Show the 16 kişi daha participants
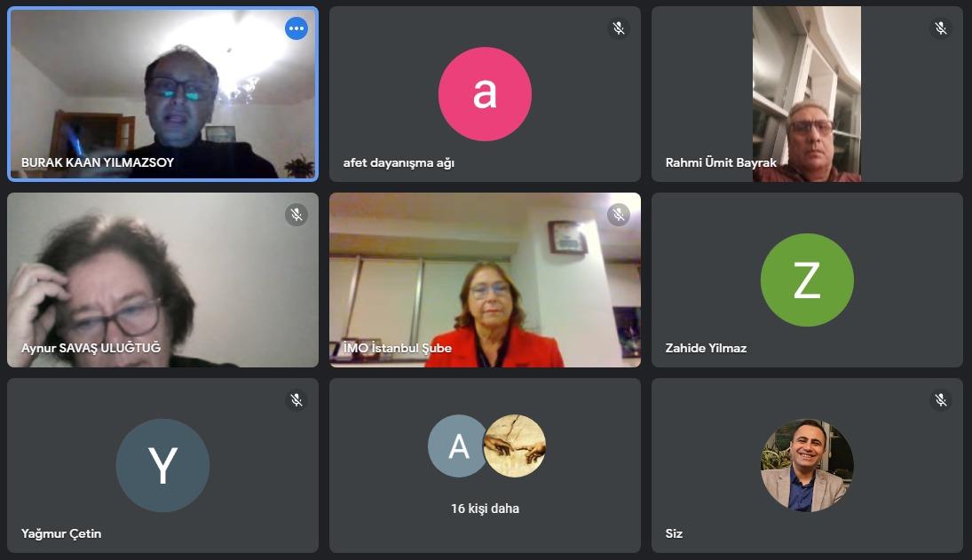Image resolution: width=972 pixels, height=560 pixels. (485, 509)
